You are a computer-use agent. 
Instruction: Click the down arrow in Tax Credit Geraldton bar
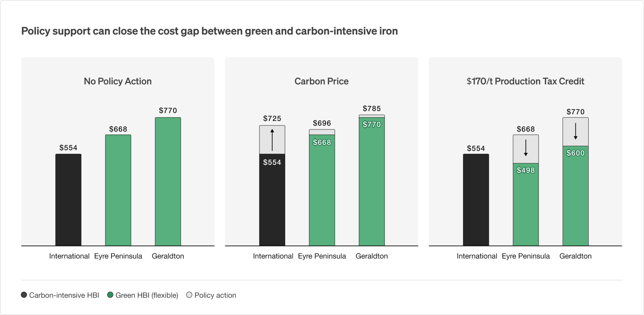[x=575, y=131]
